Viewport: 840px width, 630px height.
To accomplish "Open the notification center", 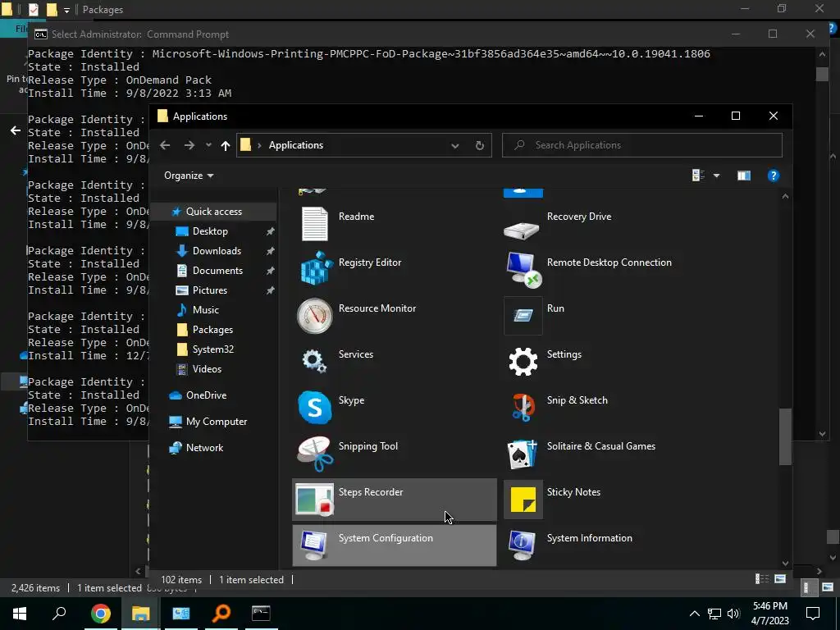I will pyautogui.click(x=813, y=614).
